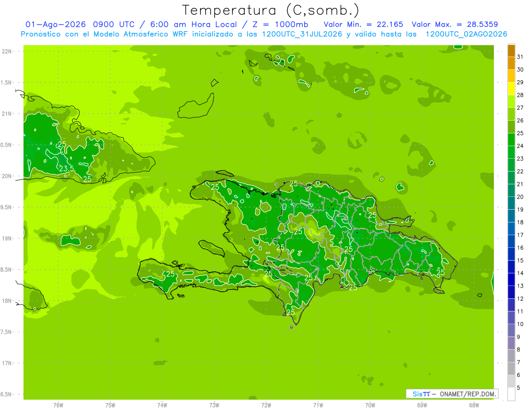Click the valid-until time "1200UTC_02AGO2026"

pyautogui.click(x=466, y=34)
